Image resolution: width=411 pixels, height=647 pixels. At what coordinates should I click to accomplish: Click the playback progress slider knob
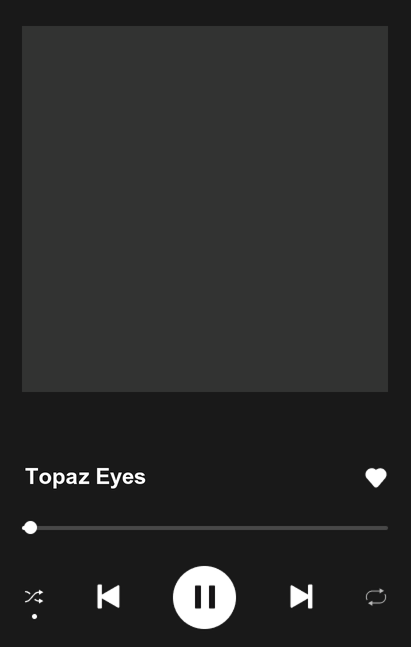coord(30,528)
